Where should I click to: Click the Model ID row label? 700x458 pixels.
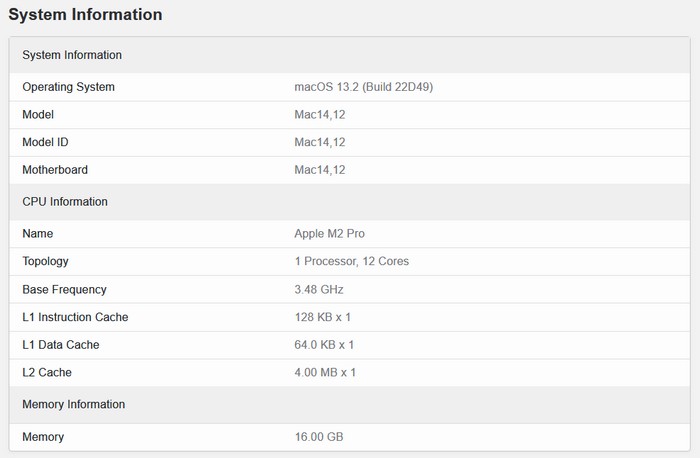pyautogui.click(x=45, y=142)
